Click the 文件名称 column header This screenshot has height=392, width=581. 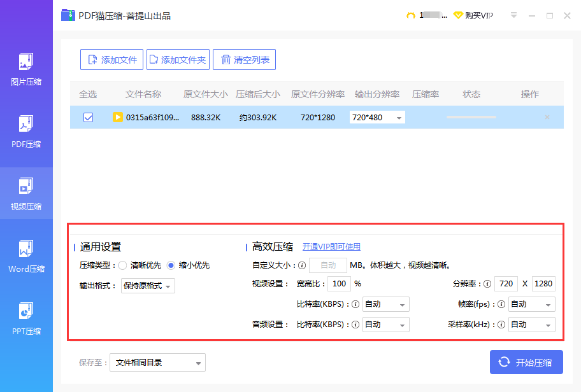pyautogui.click(x=143, y=94)
